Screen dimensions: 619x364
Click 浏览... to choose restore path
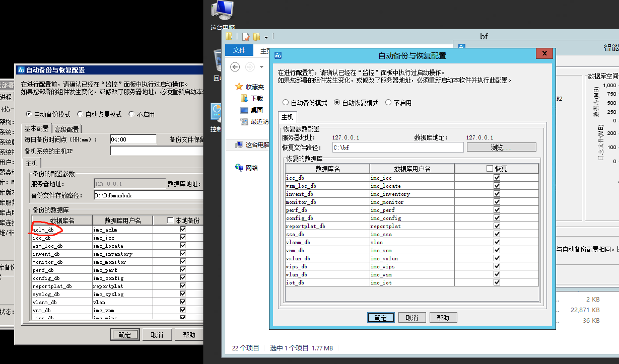pos(501,148)
